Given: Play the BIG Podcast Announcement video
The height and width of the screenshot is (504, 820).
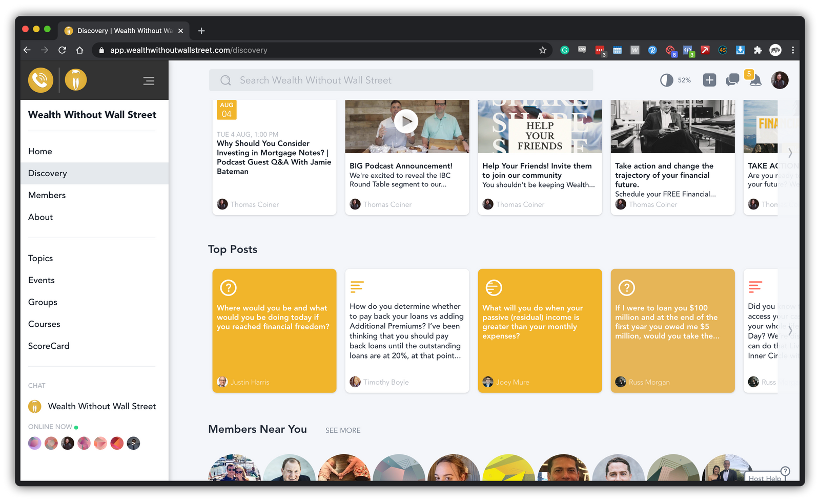Looking at the screenshot, I should tap(406, 122).
